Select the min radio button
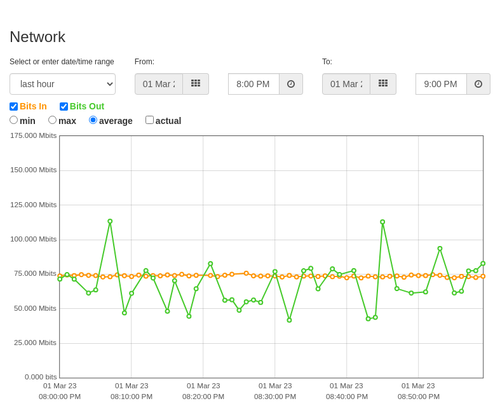The height and width of the screenshot is (403, 500). click(x=13, y=120)
